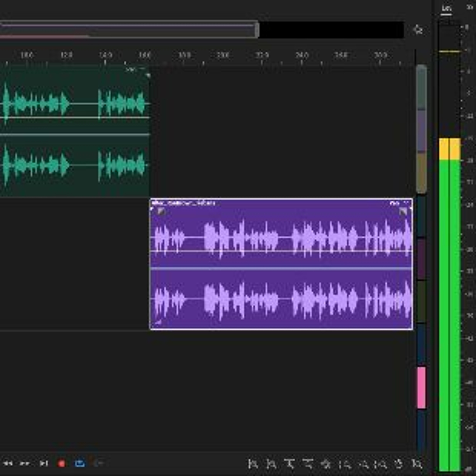Click the Zoom Out Amplitude icon
This screenshot has height=476, width=476.
click(x=271, y=464)
